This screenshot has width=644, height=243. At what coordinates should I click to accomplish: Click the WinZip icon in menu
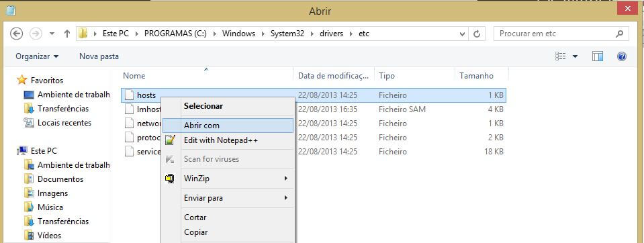(x=170, y=179)
